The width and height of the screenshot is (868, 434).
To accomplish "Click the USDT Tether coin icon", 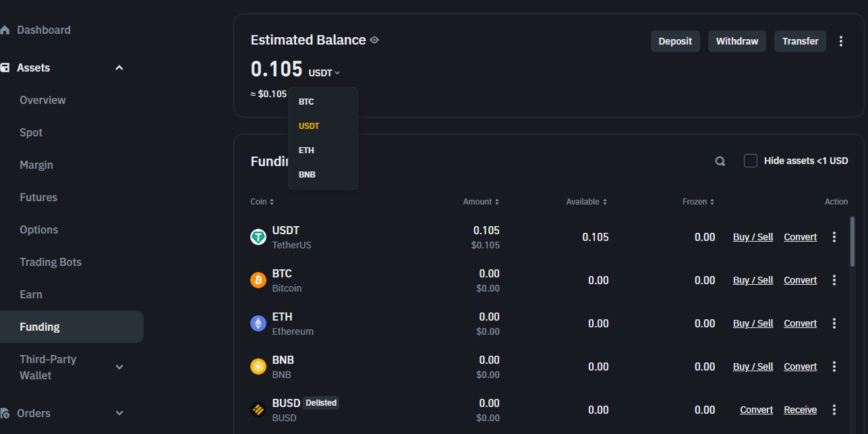I will point(258,237).
